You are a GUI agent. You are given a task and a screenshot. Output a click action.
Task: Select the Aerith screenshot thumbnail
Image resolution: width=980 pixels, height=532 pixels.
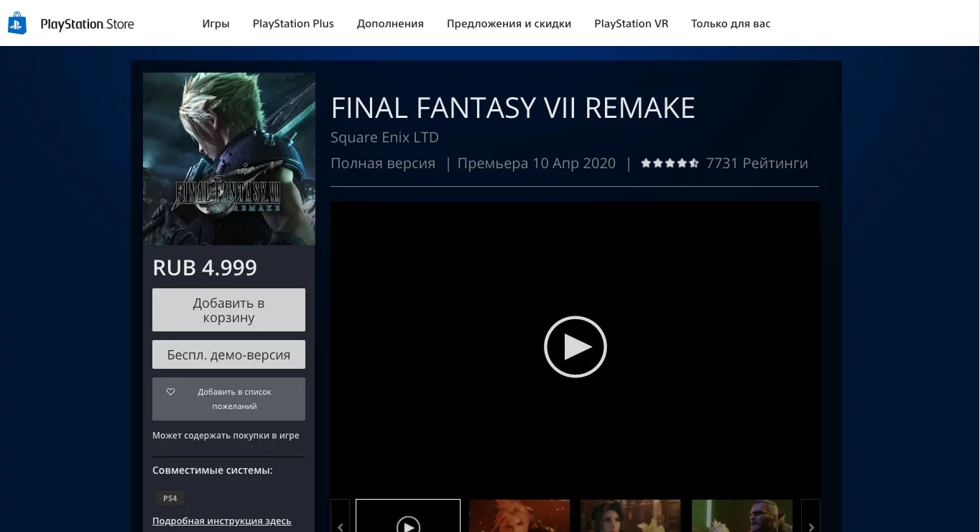tap(631, 516)
